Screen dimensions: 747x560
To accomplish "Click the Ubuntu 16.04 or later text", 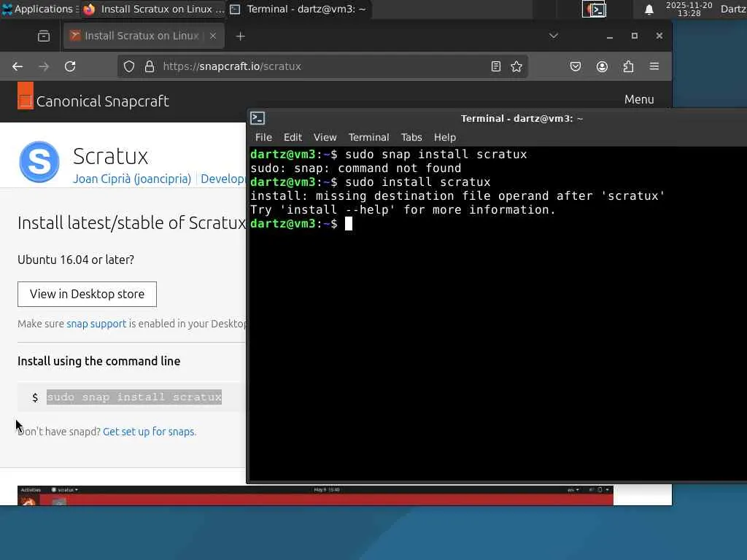I will pos(76,260).
